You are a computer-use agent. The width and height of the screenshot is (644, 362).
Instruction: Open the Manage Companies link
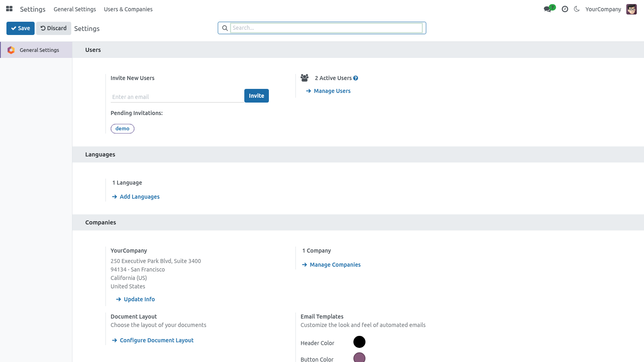click(331, 265)
